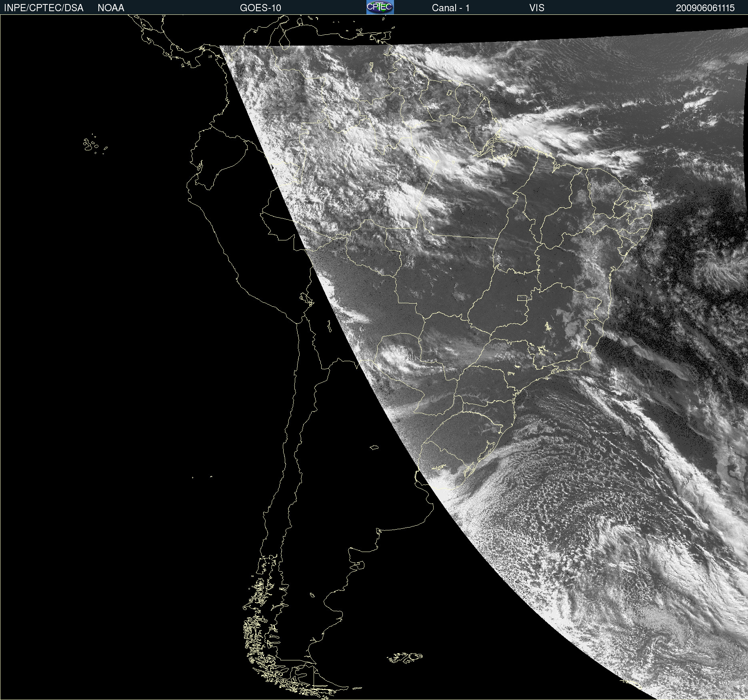Click the 200906061115 timestamp
Screen dimensions: 748x700
(705, 8)
